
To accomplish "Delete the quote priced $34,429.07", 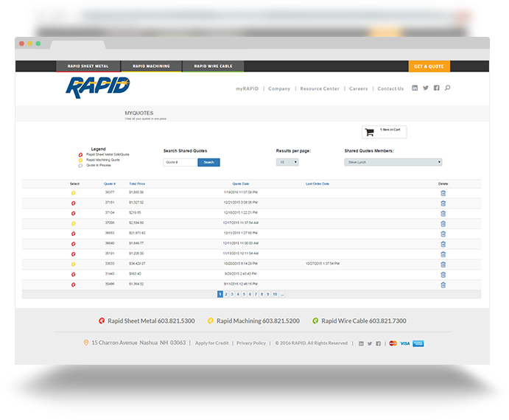I will [443, 265].
